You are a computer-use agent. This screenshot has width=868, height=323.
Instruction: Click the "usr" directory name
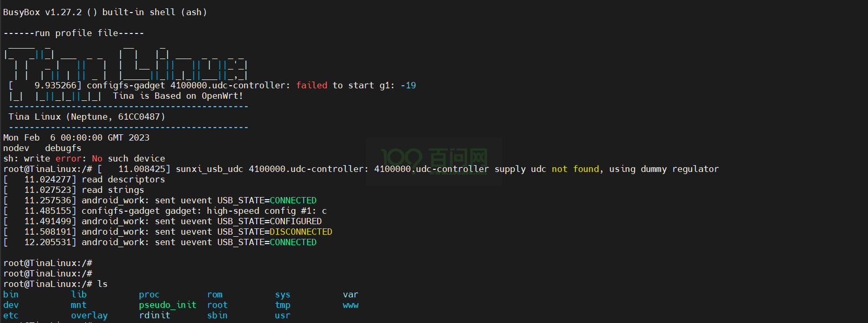[282, 315]
